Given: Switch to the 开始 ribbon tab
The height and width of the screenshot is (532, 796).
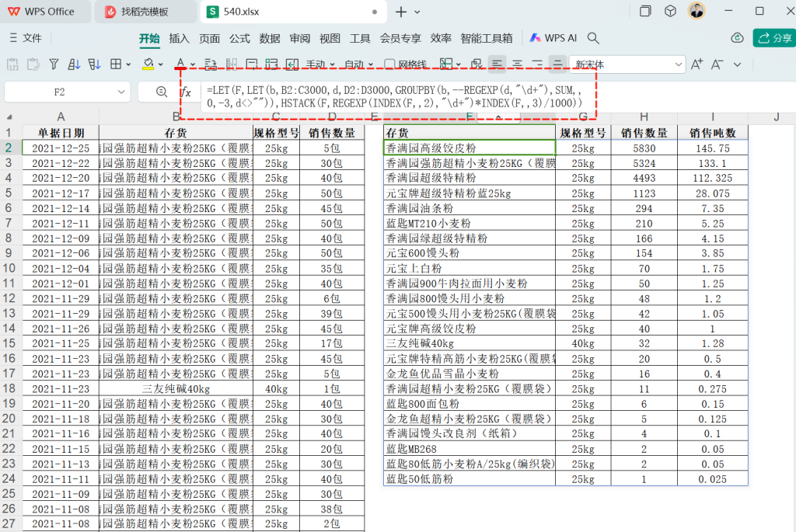Looking at the screenshot, I should [x=149, y=39].
